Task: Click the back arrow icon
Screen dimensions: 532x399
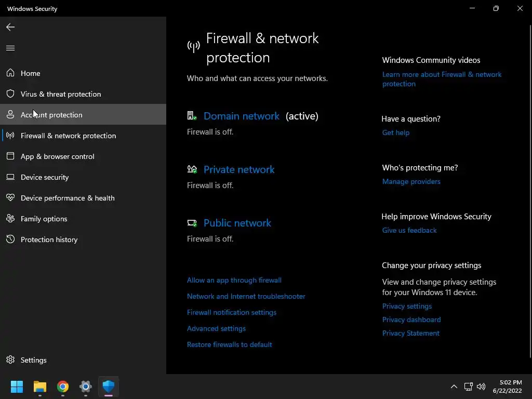Action: (x=10, y=27)
